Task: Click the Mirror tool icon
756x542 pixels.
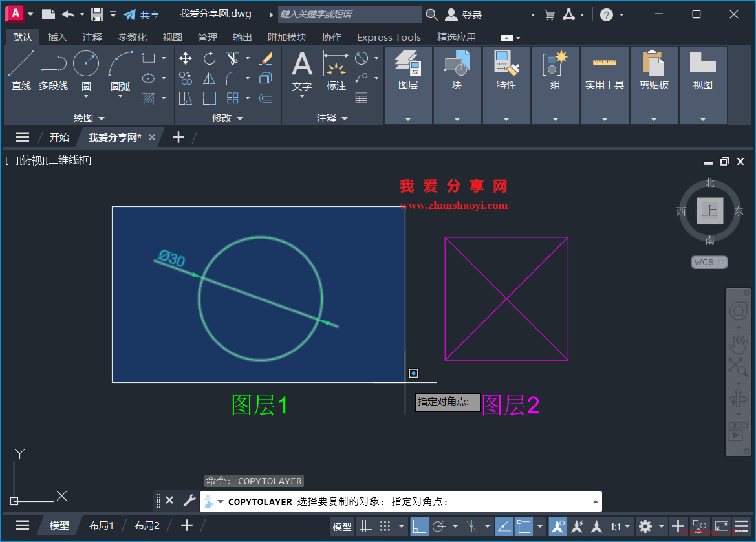Action: pos(210,78)
